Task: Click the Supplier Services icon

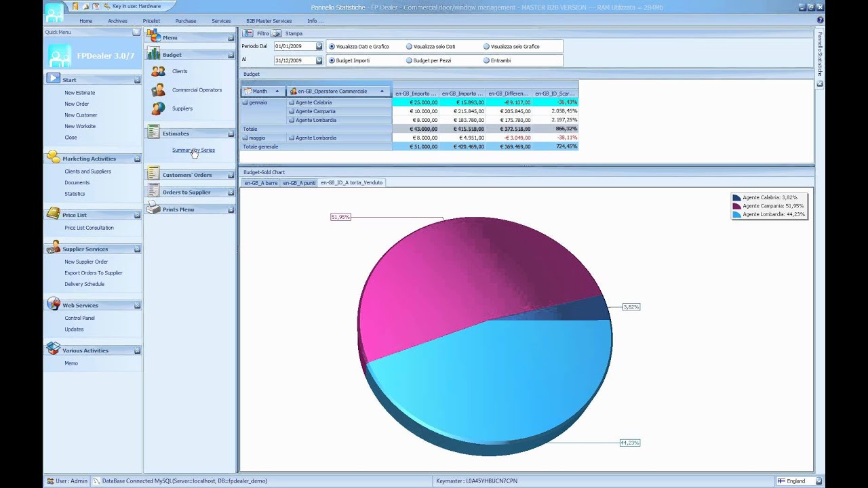Action: coord(53,248)
